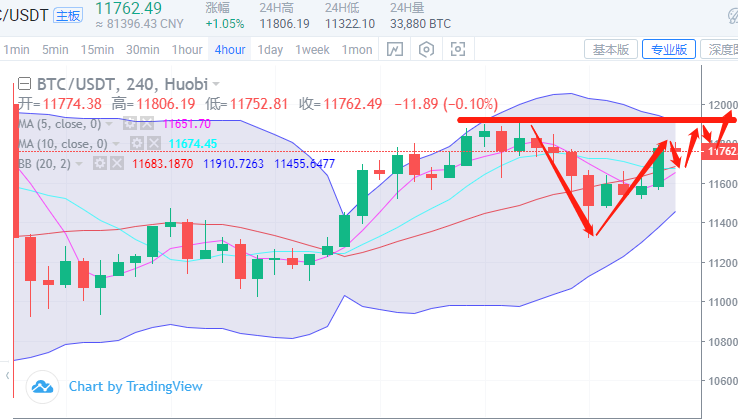Click the current price label 11762 on axis

coord(720,152)
